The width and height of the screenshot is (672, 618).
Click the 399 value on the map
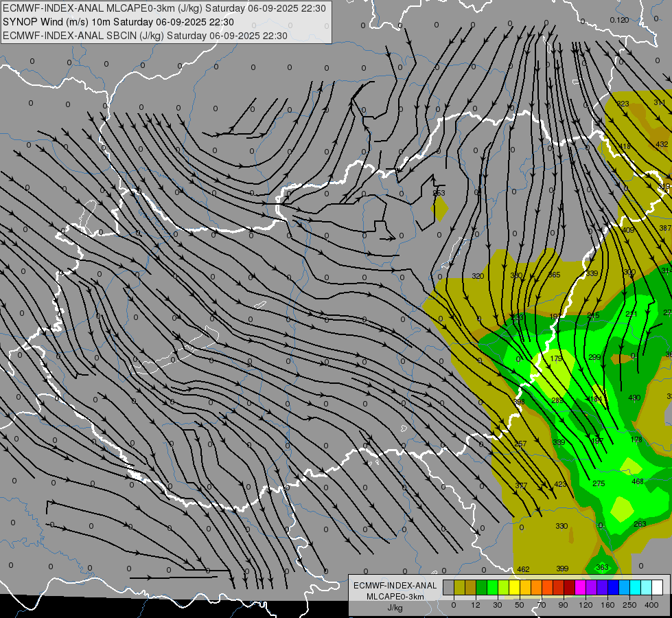[x=562, y=569]
